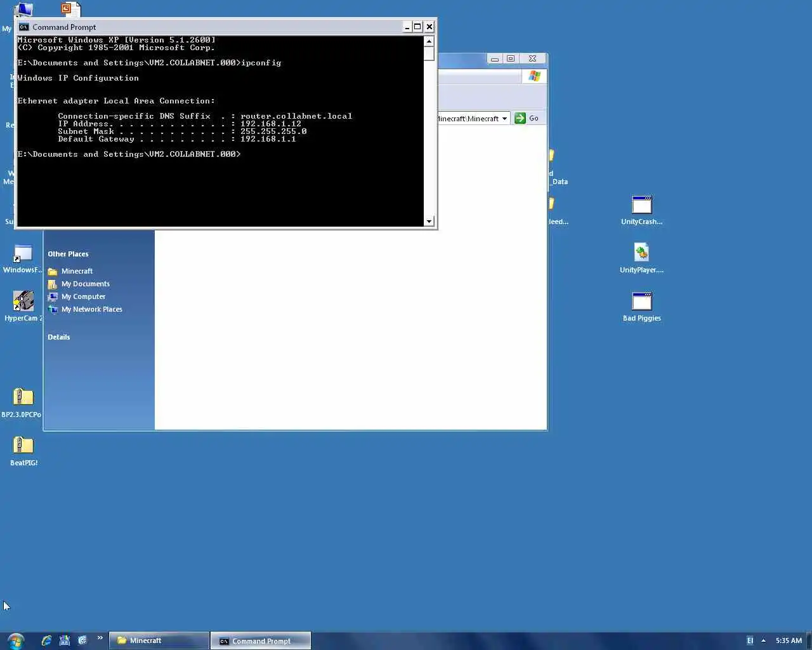The height and width of the screenshot is (650, 812).
Task: Click Windows IP Configuration line
Action: tap(78, 78)
